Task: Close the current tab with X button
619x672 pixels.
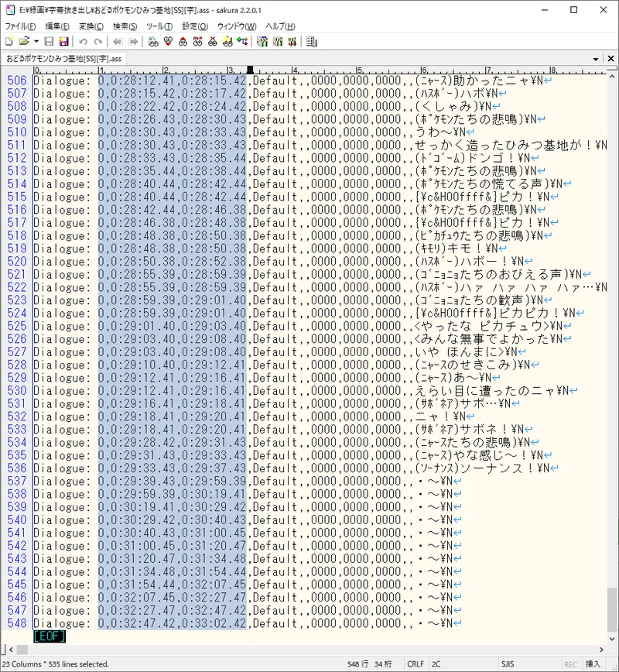Action: [610, 59]
